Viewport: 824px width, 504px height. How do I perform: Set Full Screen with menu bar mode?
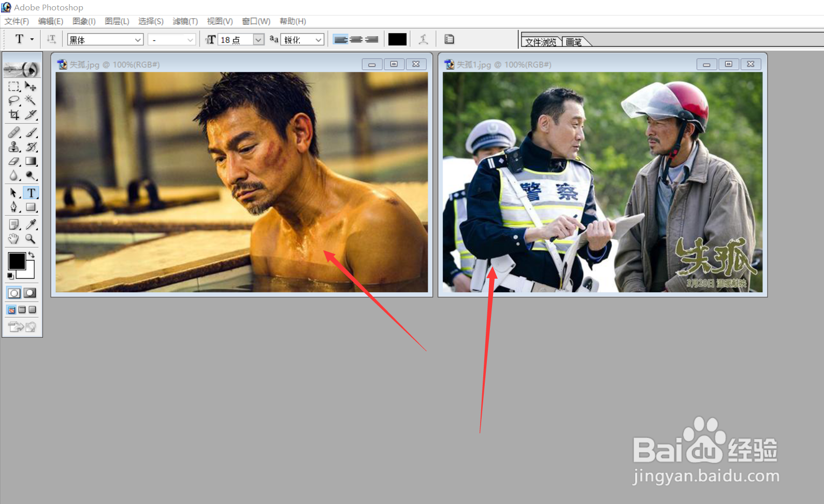point(22,310)
